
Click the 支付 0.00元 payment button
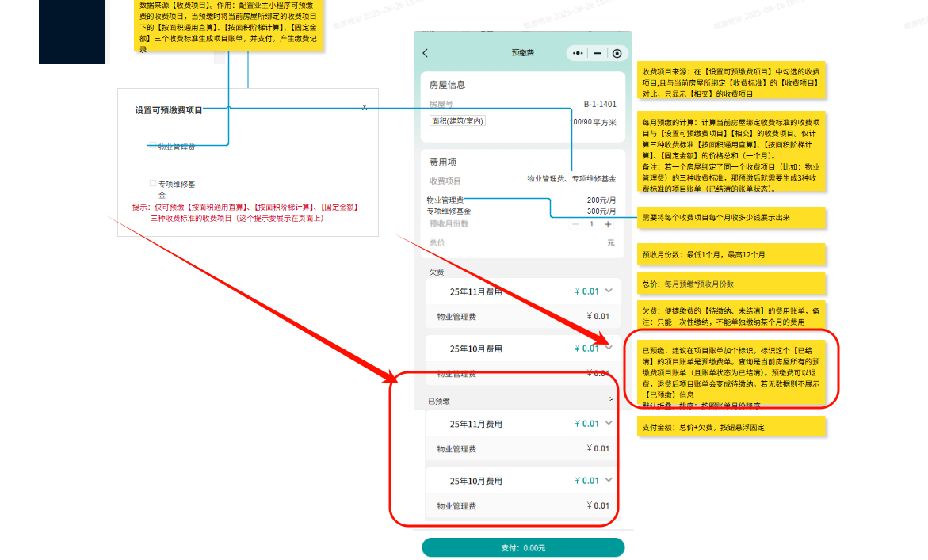(x=522, y=547)
